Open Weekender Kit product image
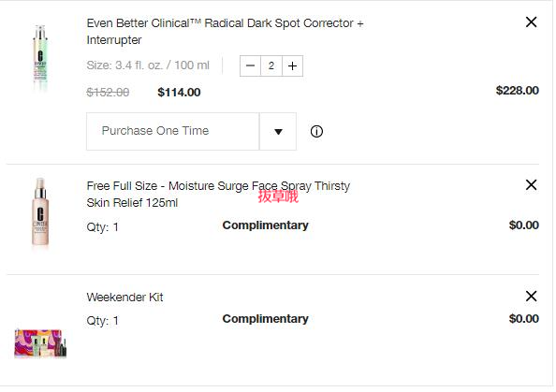Image resolution: width=556 pixels, height=392 pixels. click(40, 342)
